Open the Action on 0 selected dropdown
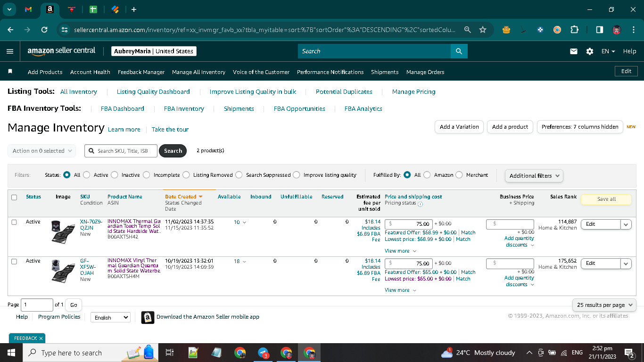Viewport: 644px width, 362px height. (41, 151)
